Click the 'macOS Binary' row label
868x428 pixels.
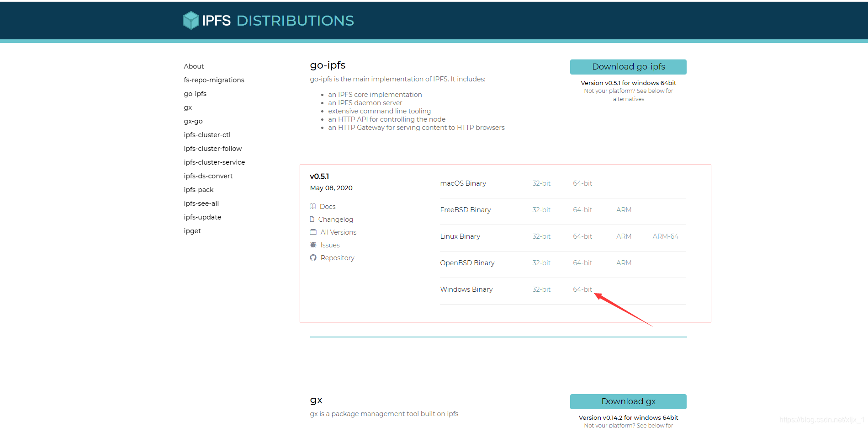[x=463, y=183]
